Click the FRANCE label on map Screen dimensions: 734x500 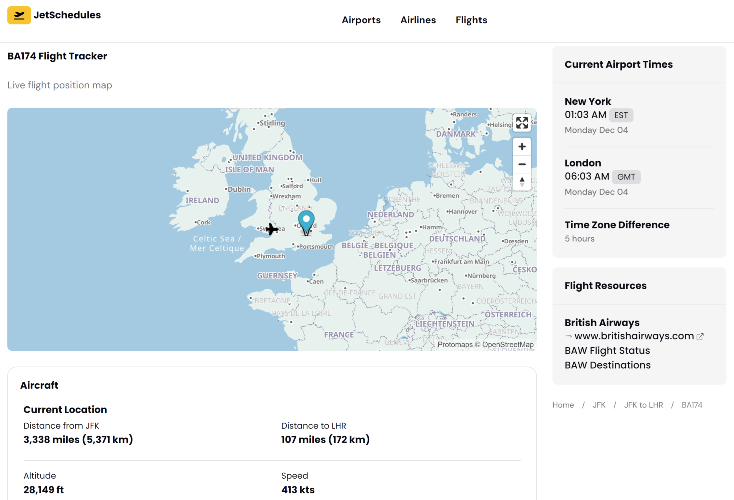coord(338,335)
